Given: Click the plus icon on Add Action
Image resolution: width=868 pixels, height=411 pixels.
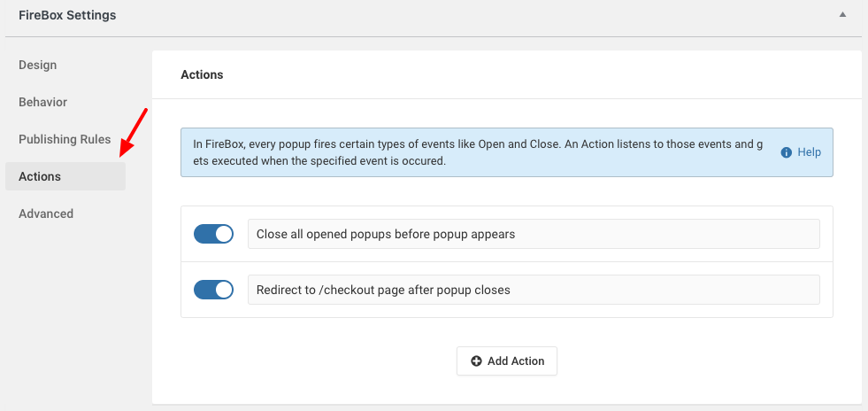Looking at the screenshot, I should click(x=476, y=361).
